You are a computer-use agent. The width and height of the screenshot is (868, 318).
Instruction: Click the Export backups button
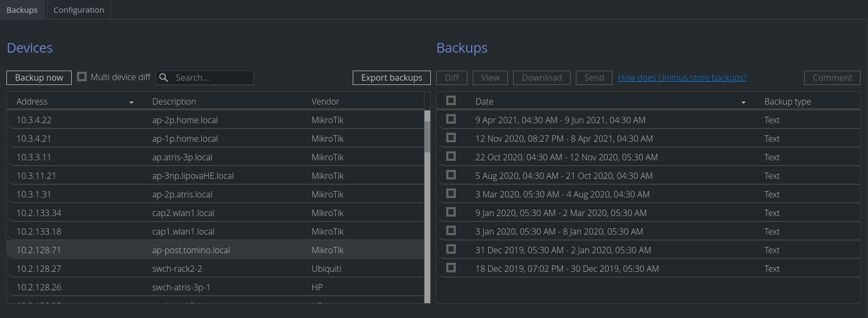pyautogui.click(x=392, y=78)
